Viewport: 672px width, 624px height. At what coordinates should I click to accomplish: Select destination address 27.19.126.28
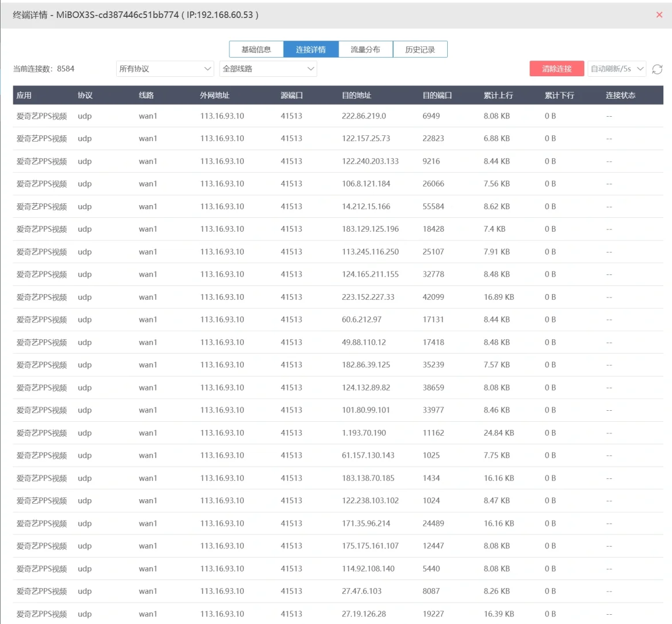[x=364, y=614]
